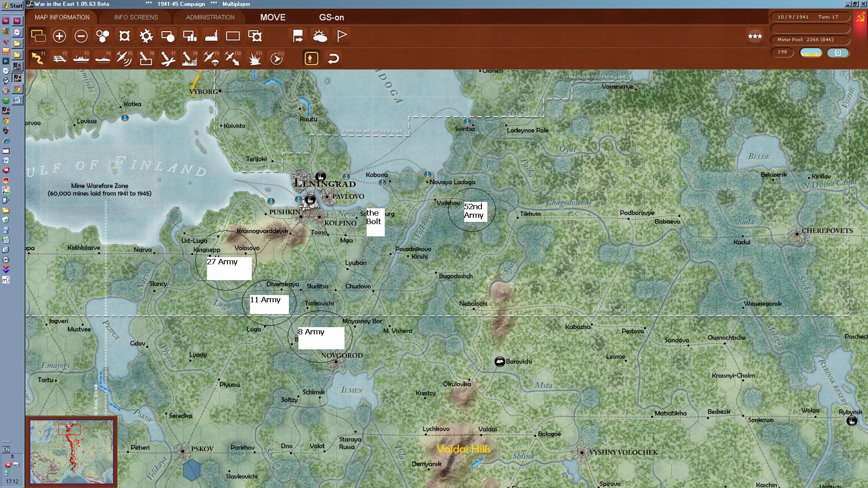Click the port icon at Sviritsa

[467, 121]
